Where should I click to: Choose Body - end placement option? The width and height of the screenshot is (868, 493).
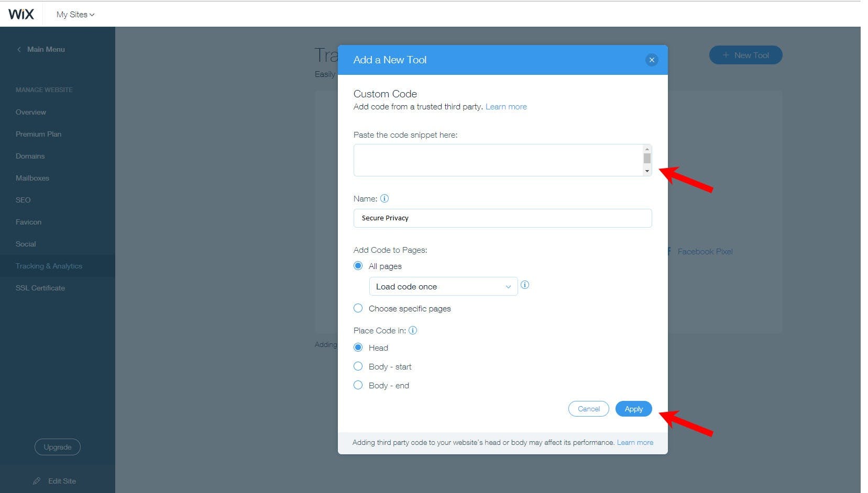tap(358, 385)
